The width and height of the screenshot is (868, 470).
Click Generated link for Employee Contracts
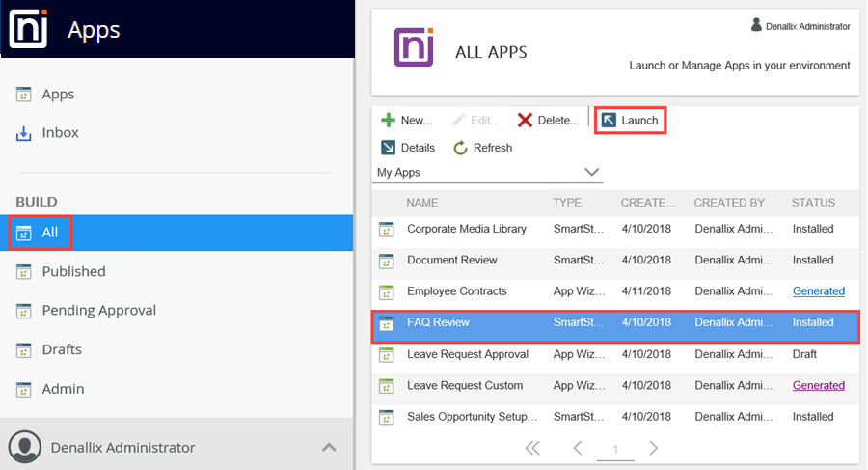pos(818,291)
